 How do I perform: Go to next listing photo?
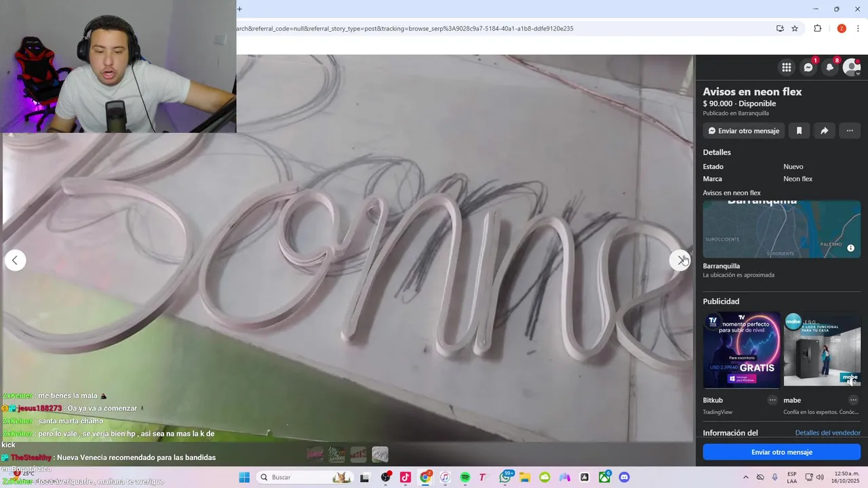679,260
